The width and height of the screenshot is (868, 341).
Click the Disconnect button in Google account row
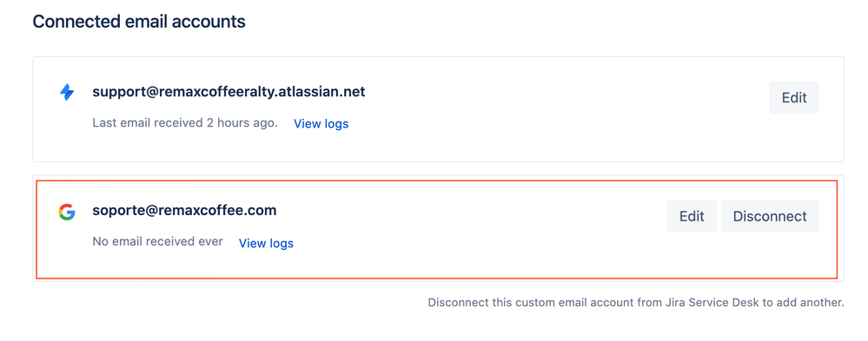(x=770, y=216)
